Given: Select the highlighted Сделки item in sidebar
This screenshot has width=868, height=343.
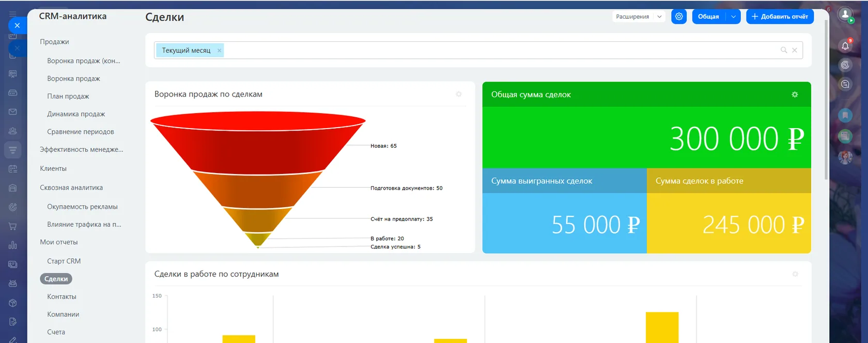Looking at the screenshot, I should click(x=56, y=279).
